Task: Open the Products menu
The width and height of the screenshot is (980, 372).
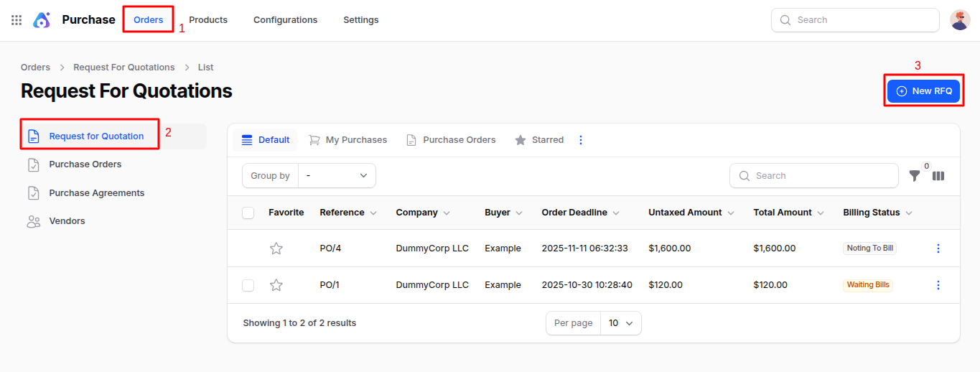Action: [x=208, y=20]
